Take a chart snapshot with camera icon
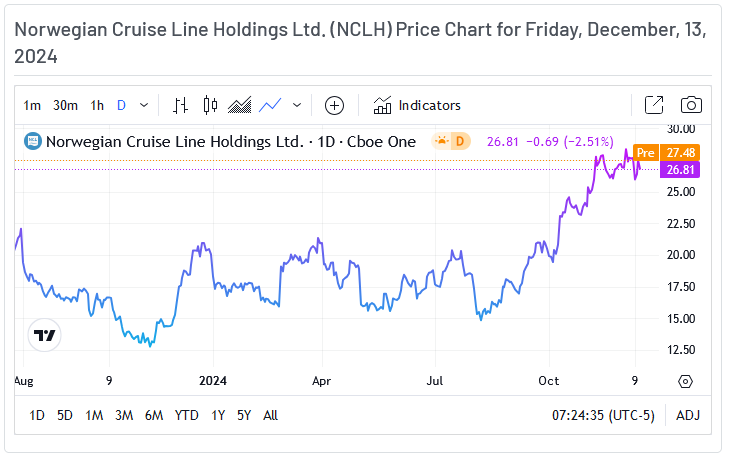This screenshot has width=729, height=459. [690, 105]
